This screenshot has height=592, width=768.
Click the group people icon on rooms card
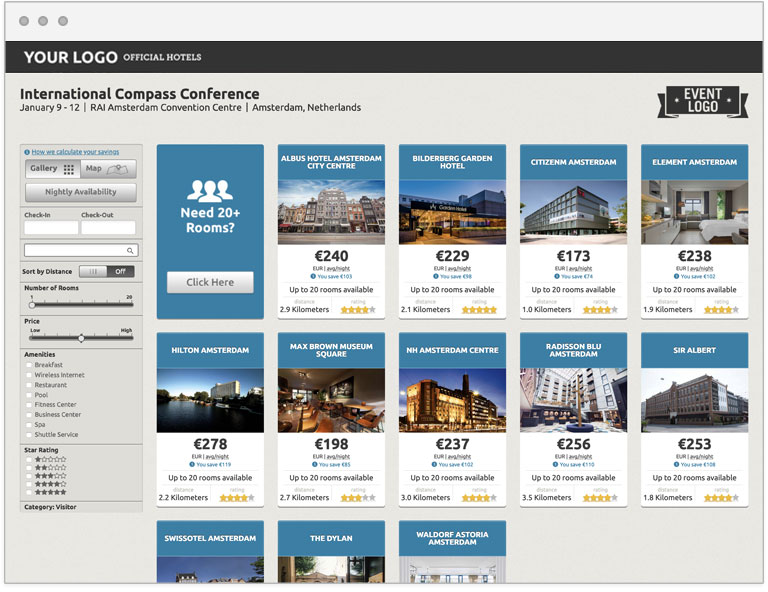coord(210,189)
